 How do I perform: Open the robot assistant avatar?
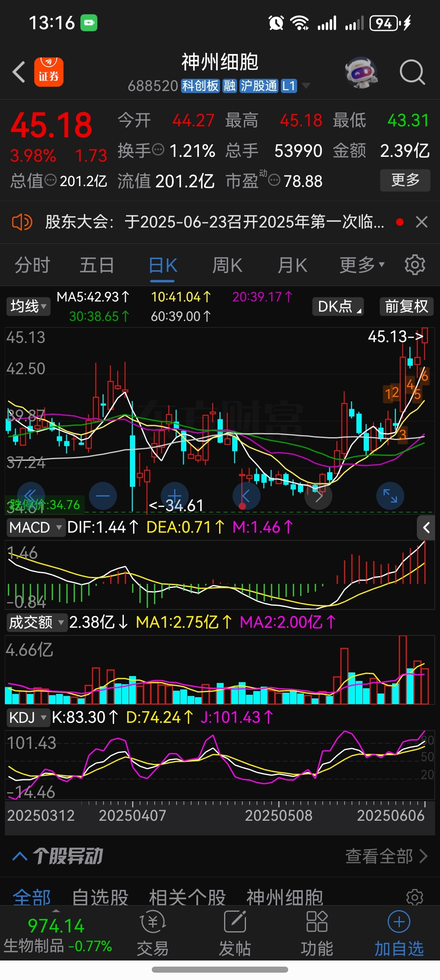[361, 72]
